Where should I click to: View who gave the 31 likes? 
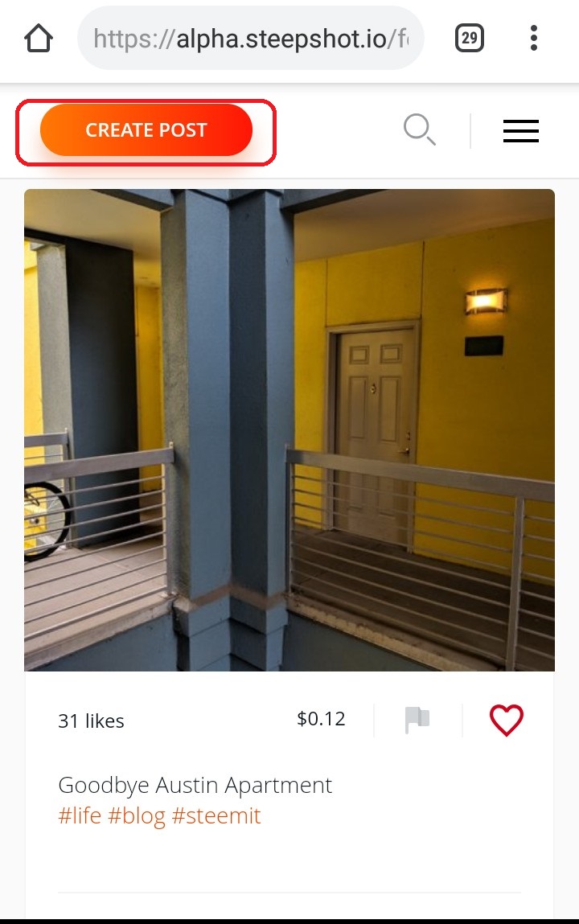click(92, 721)
